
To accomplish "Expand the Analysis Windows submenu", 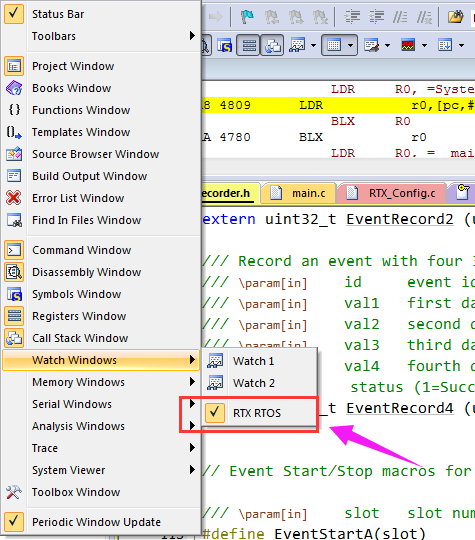I will (x=101, y=426).
